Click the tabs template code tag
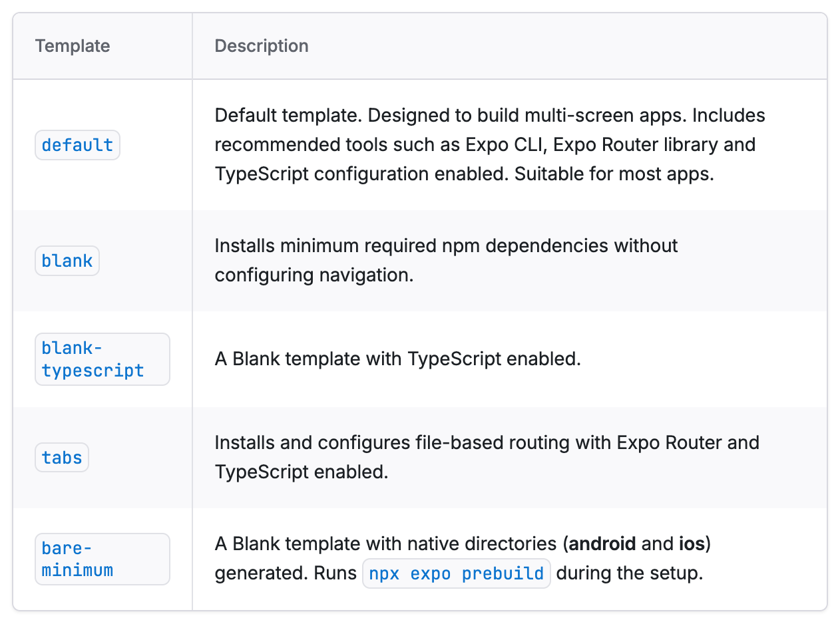 (x=62, y=458)
